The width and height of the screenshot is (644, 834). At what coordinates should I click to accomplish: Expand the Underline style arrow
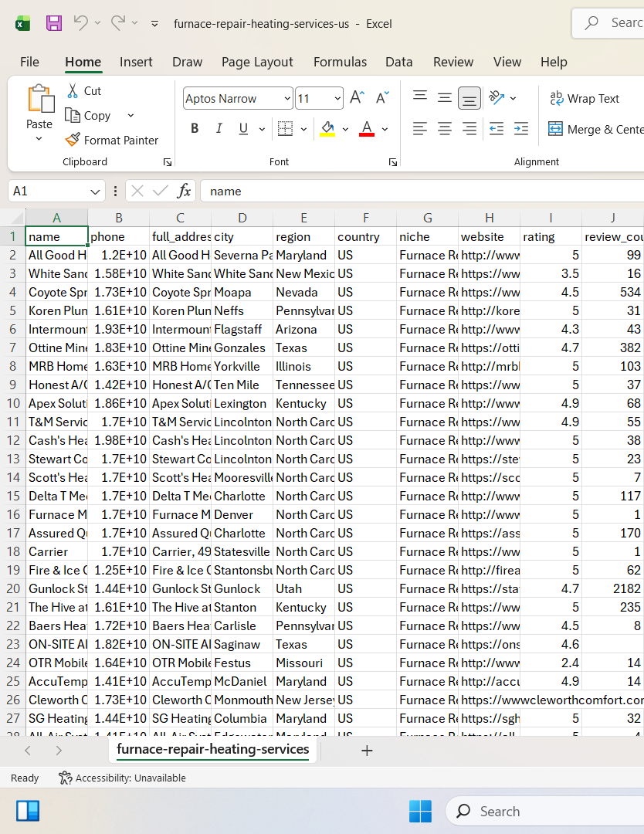[262, 129]
